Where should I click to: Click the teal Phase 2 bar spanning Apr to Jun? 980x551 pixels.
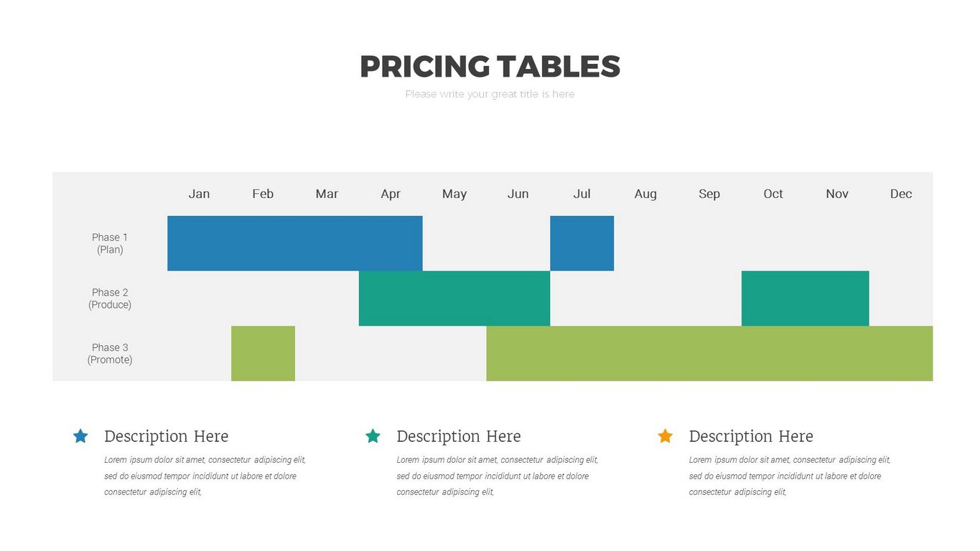[x=454, y=298]
